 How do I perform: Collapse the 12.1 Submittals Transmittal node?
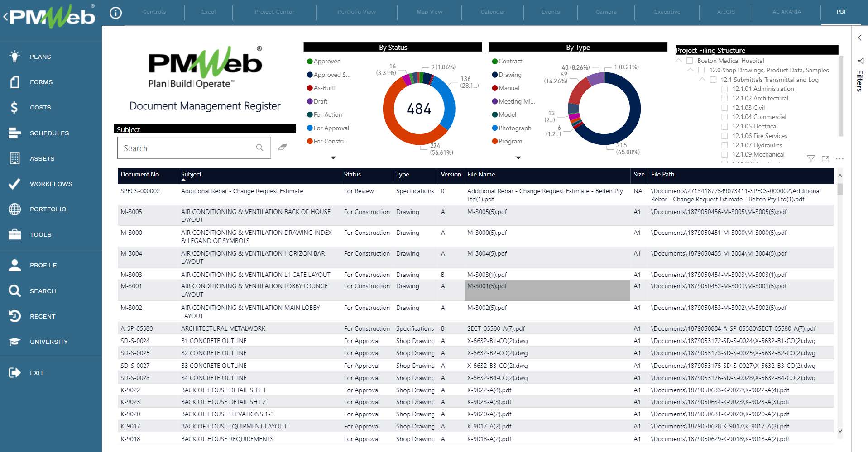coord(702,79)
